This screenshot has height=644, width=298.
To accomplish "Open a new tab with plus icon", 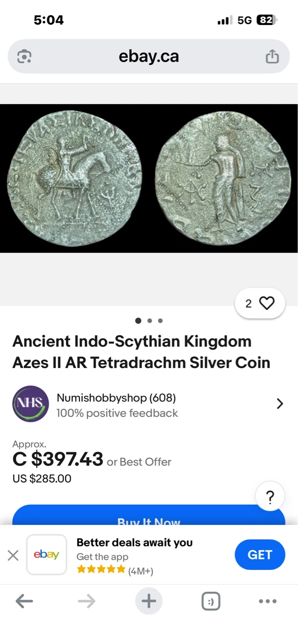I will point(149,601).
